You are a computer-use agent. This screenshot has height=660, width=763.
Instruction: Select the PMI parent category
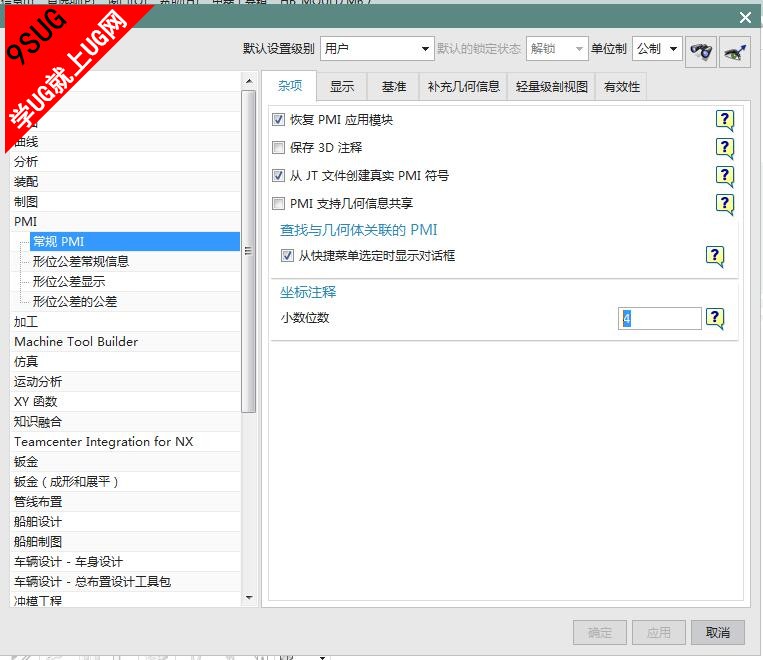coord(125,221)
